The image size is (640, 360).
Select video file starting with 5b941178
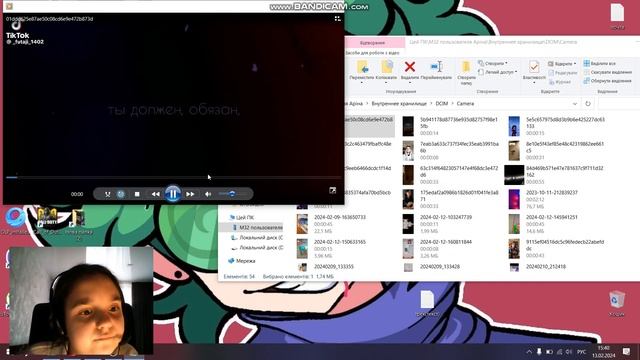tap(451, 126)
